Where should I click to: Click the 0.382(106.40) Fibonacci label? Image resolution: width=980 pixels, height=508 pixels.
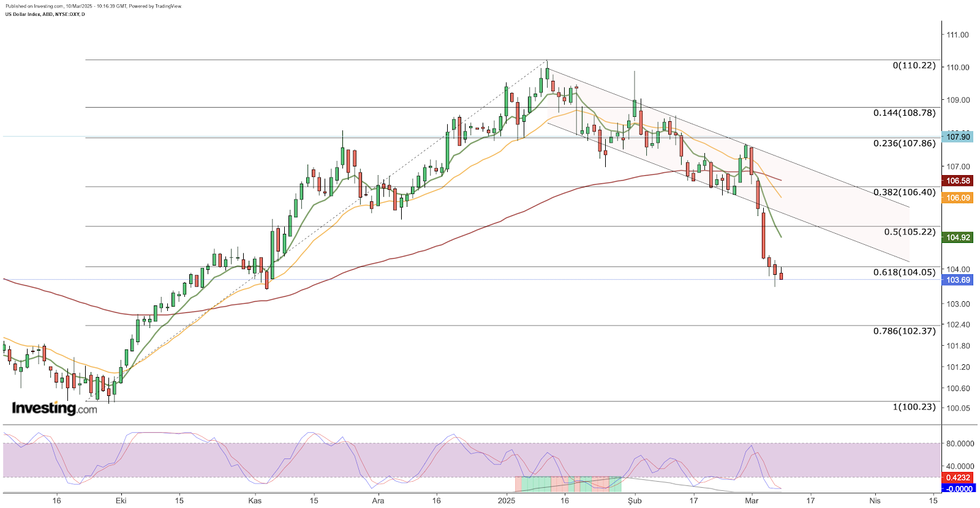[x=905, y=192]
